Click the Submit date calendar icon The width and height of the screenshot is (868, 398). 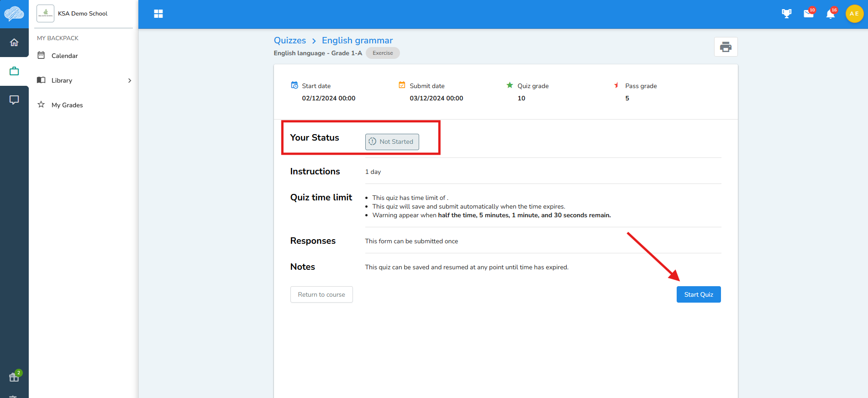tap(402, 85)
